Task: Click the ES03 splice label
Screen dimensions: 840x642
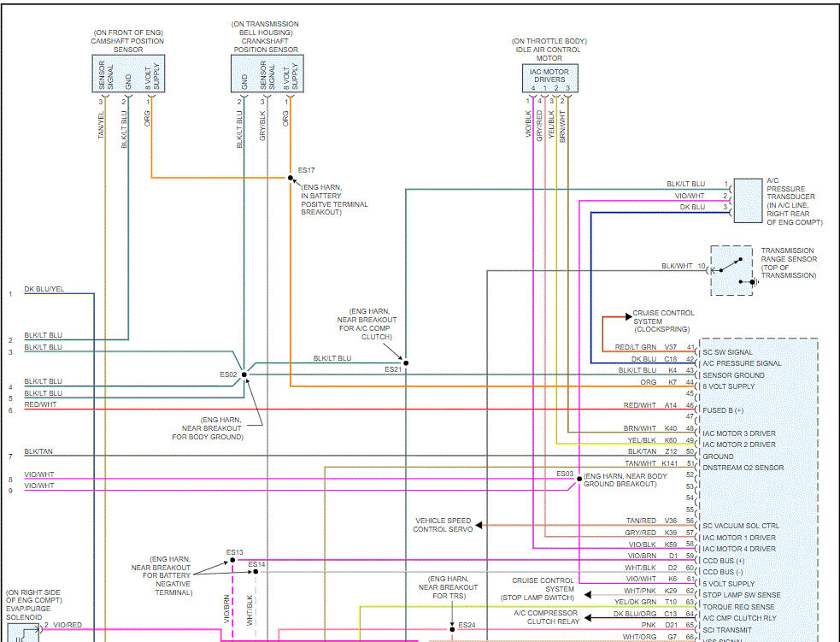Action: click(x=565, y=474)
